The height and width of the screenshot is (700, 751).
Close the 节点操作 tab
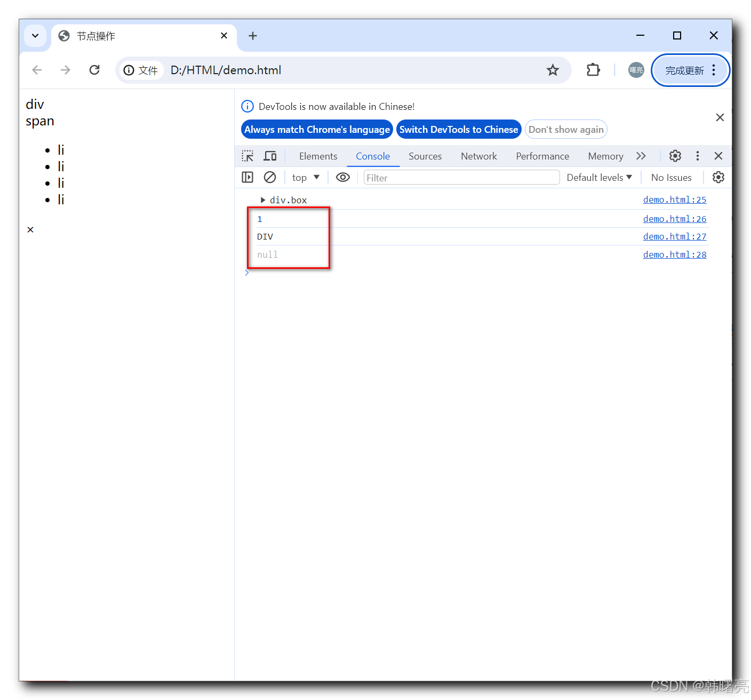(x=224, y=36)
